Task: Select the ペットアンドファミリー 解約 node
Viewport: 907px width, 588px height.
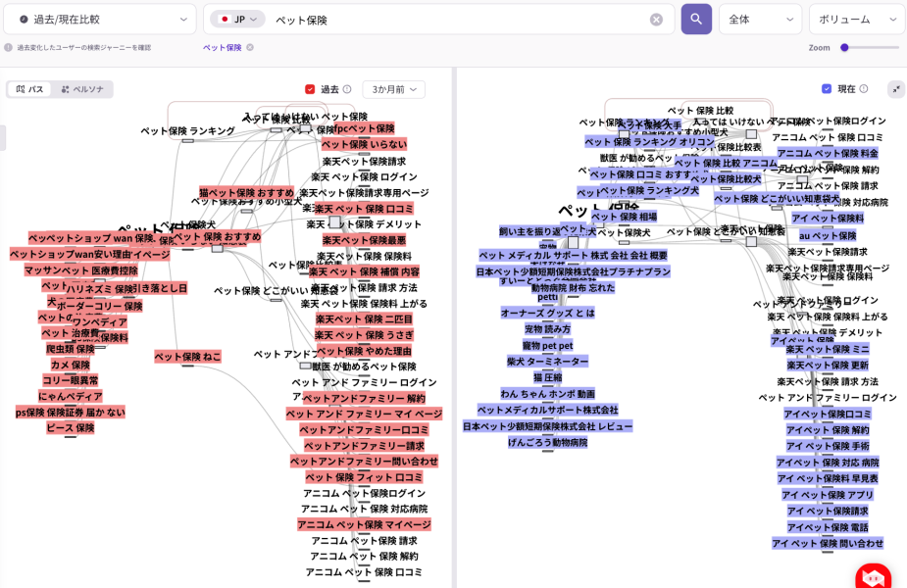Action: [x=364, y=398]
